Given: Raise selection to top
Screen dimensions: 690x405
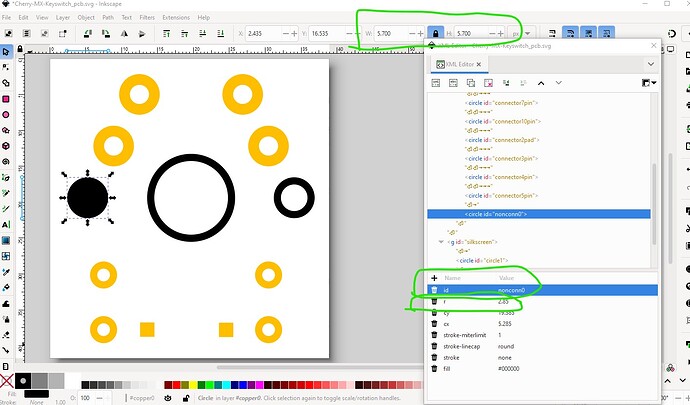Looking at the screenshot, I should point(166,33).
